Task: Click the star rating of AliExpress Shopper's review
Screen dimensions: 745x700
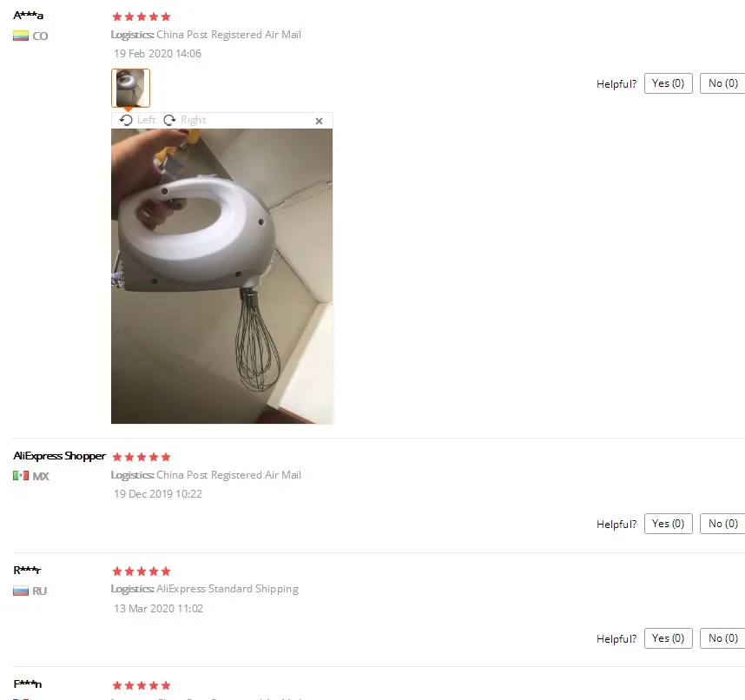Action: (142, 457)
